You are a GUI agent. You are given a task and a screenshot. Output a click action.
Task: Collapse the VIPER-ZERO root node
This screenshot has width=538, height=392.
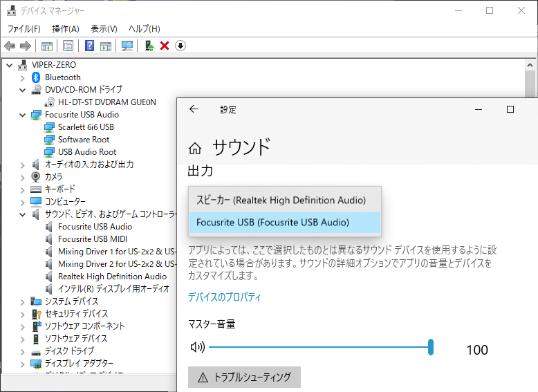(x=10, y=65)
